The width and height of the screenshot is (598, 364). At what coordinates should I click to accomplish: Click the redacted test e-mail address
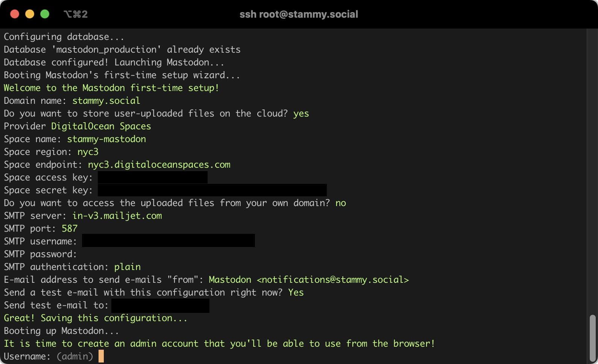161,306
